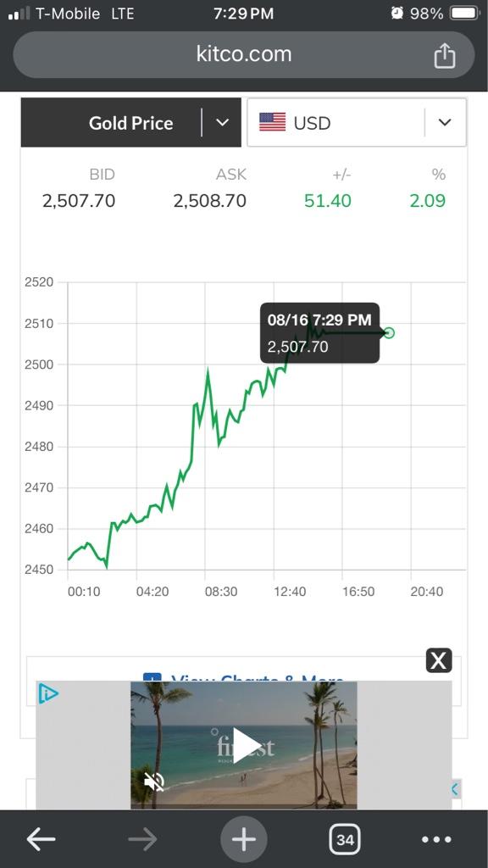This screenshot has height=868, width=488.
Task: Tap the 08/16 7:29 PM chart tooltip
Action: coord(319,332)
